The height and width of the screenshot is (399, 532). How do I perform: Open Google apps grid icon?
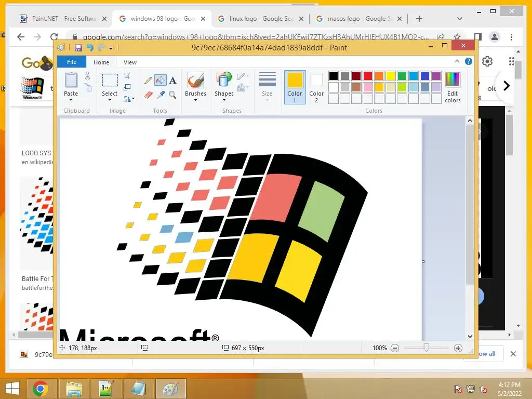(511, 61)
